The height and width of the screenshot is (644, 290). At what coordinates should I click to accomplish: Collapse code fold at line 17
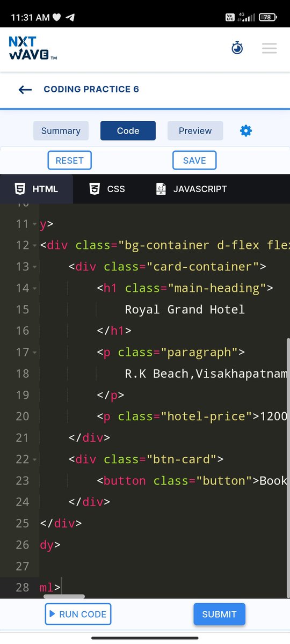35,353
